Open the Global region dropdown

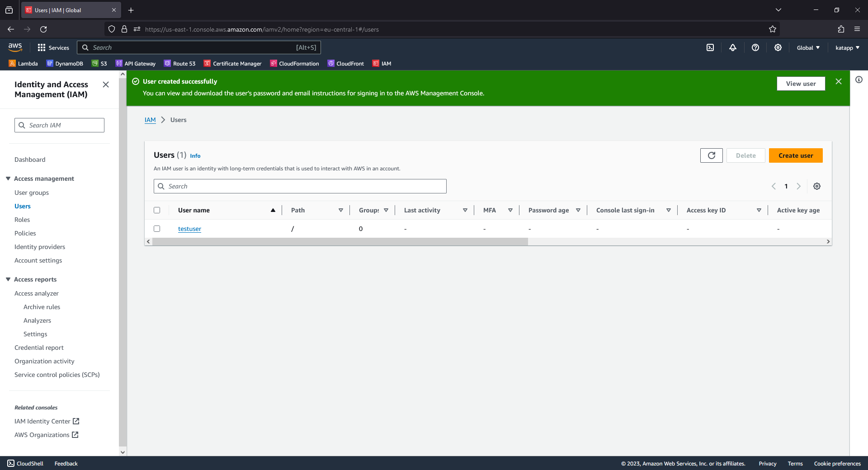pos(808,47)
